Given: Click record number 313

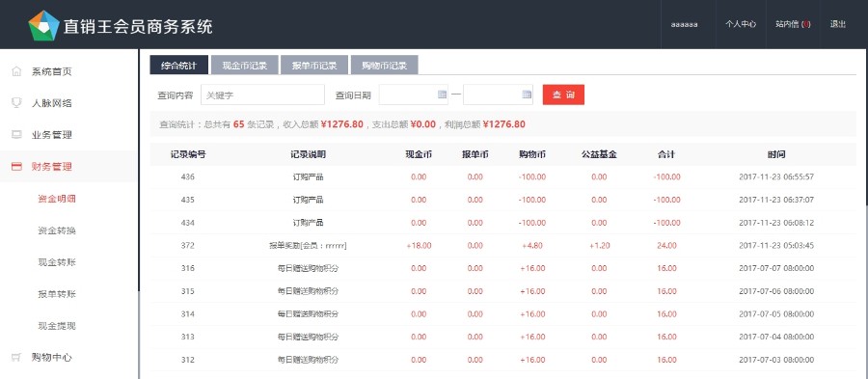Looking at the screenshot, I should (188, 337).
